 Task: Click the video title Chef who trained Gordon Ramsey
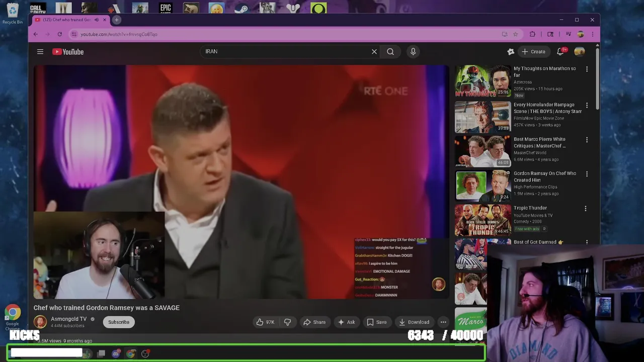pos(107,308)
